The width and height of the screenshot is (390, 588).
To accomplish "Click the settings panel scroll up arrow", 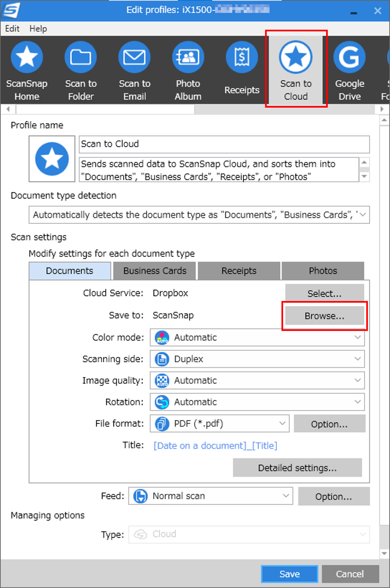I will [384, 120].
